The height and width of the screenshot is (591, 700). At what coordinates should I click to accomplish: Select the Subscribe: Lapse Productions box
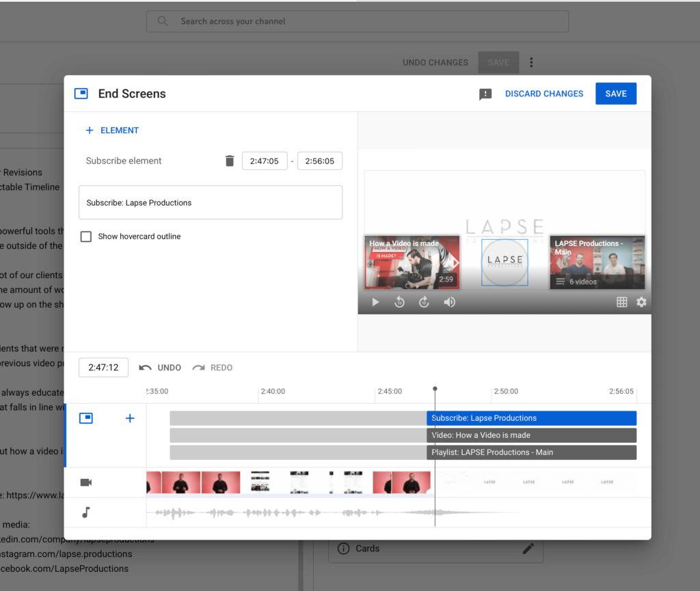pos(211,202)
